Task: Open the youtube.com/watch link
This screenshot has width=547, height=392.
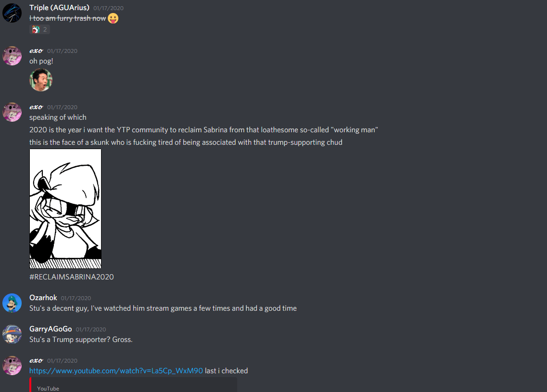Action: (116, 371)
